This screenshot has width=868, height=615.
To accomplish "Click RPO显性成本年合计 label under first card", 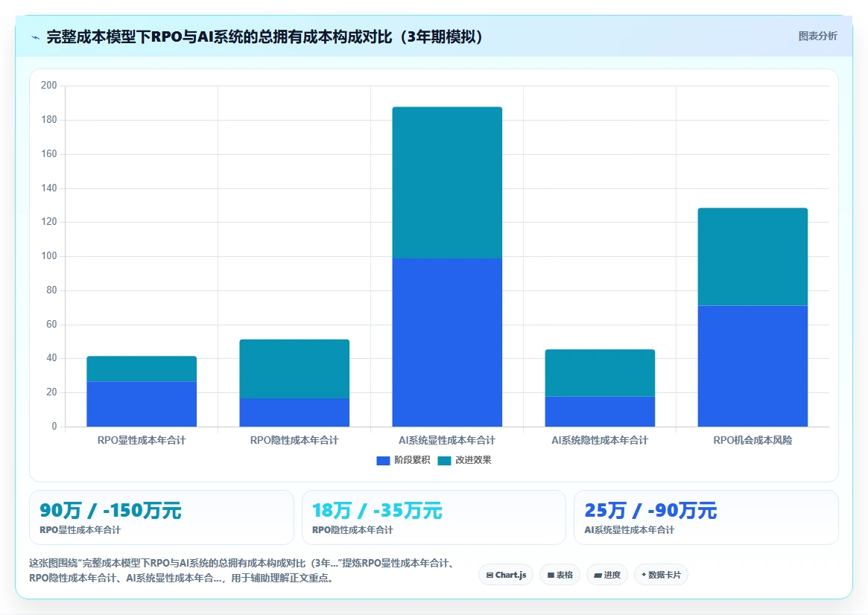I will [80, 530].
